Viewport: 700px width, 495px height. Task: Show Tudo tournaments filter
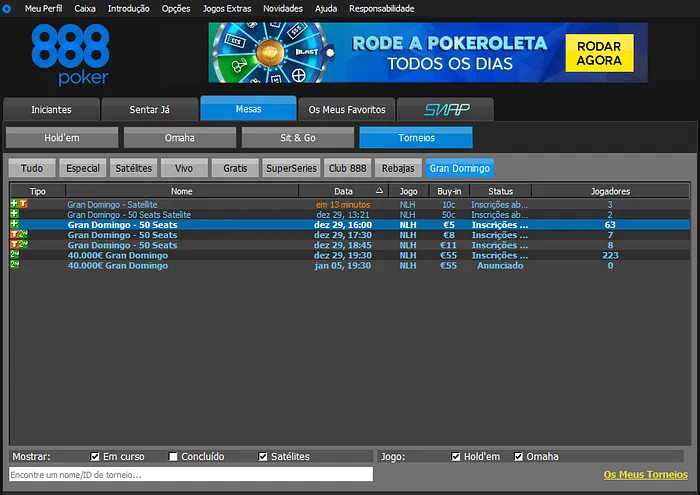32,168
